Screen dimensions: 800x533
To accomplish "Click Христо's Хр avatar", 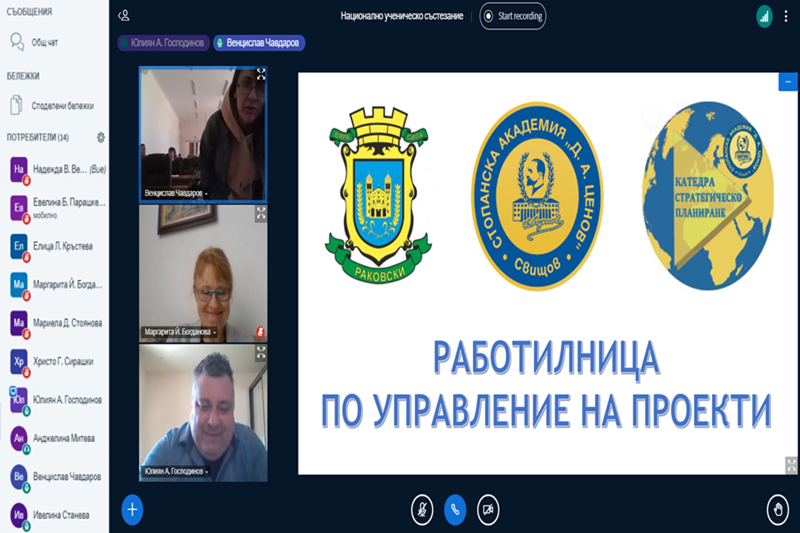I will click(19, 361).
